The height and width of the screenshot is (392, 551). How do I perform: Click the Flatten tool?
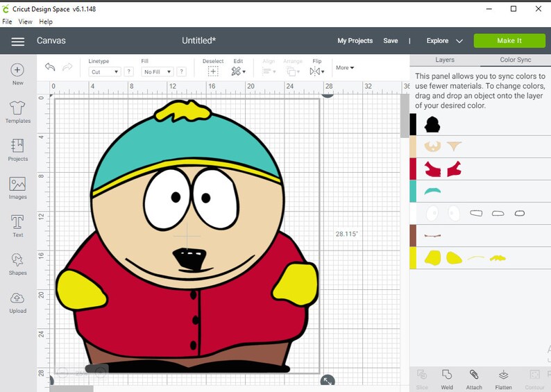point(503,380)
